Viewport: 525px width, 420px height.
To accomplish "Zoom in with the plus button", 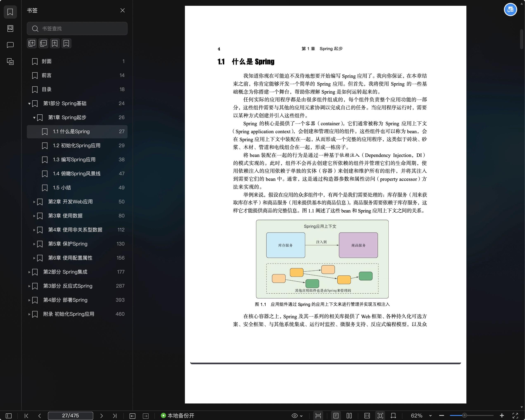I will tap(502, 416).
